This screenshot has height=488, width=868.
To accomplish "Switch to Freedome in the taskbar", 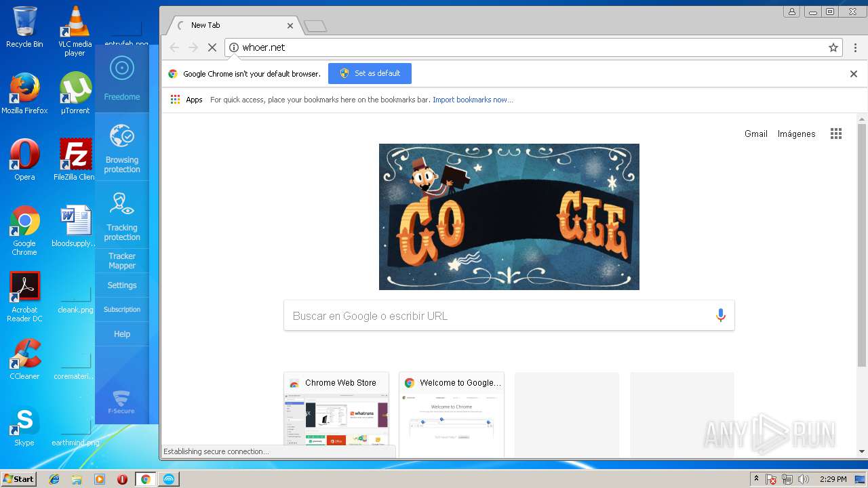I will tap(168, 479).
